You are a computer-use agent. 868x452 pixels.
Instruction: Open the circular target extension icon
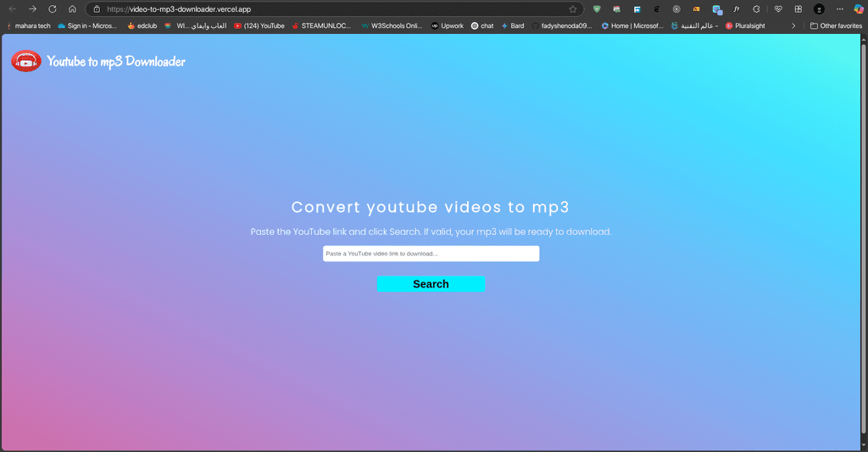pos(676,8)
